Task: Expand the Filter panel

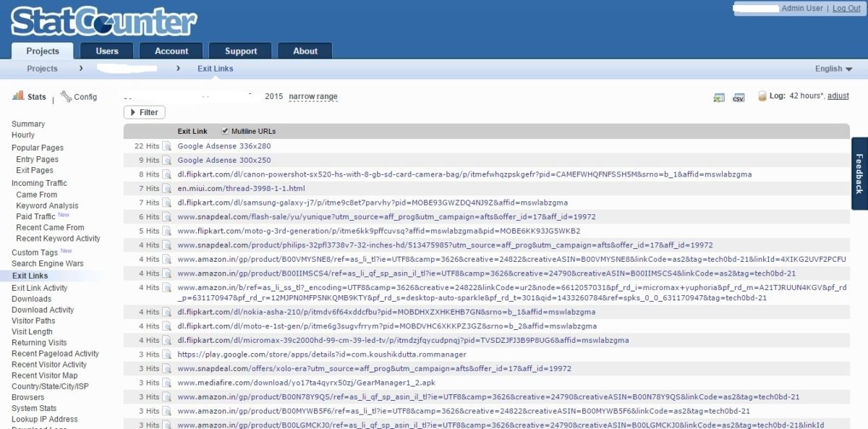Action: [x=145, y=112]
